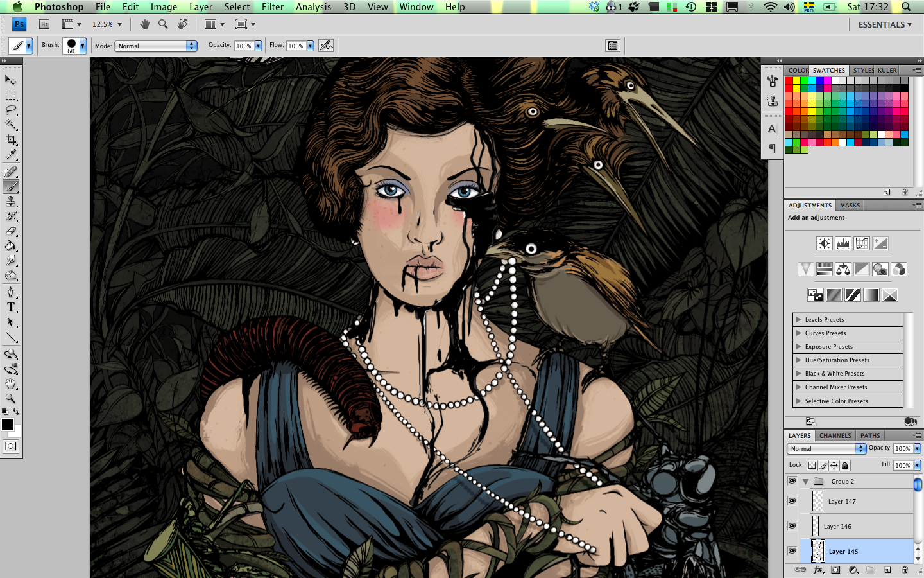Hide the Group 2 layer group
Viewport: 924px width, 578px height.
[x=792, y=481]
